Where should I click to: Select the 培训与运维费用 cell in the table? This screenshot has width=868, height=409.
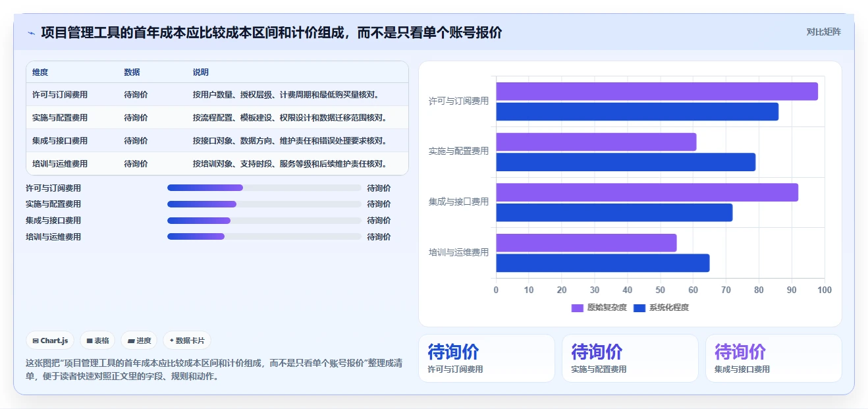[x=60, y=164]
